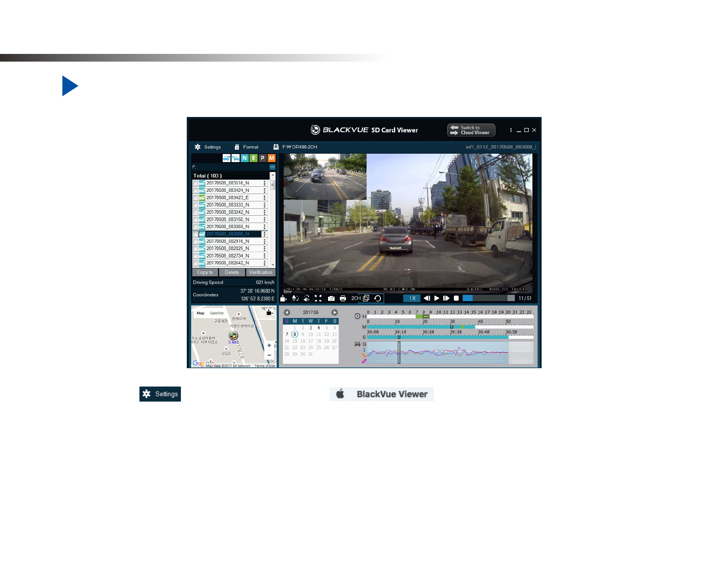Click the first icon in the playback toolbar

point(283,299)
